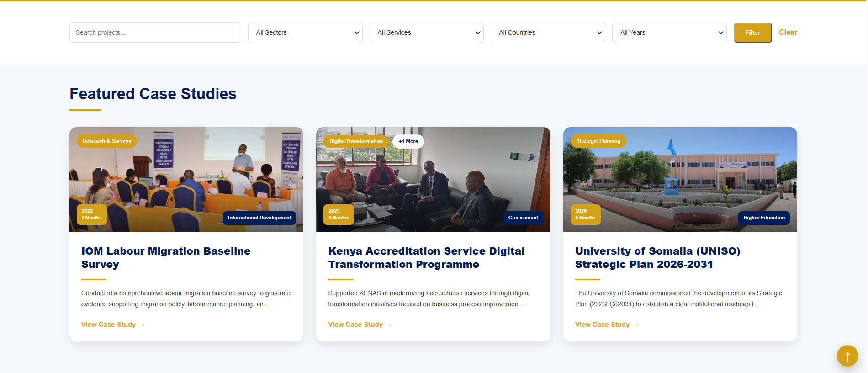Open the All Services dropdown
The image size is (868, 373).
point(427,32)
